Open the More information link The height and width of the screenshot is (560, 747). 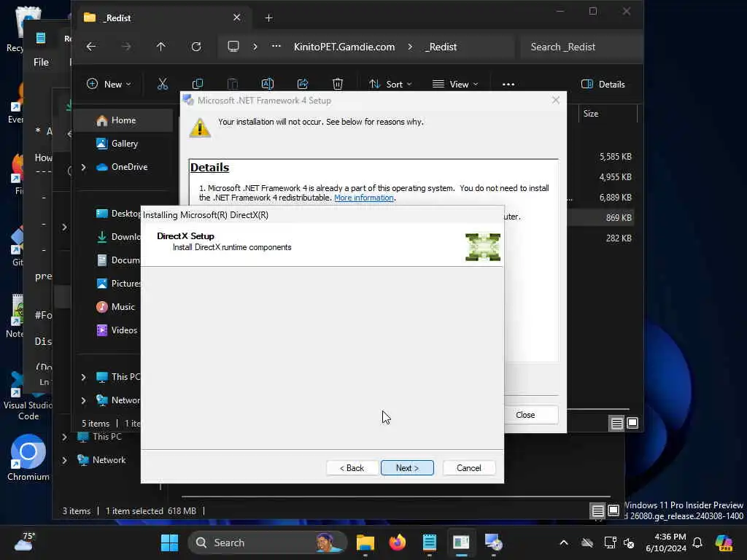364,198
